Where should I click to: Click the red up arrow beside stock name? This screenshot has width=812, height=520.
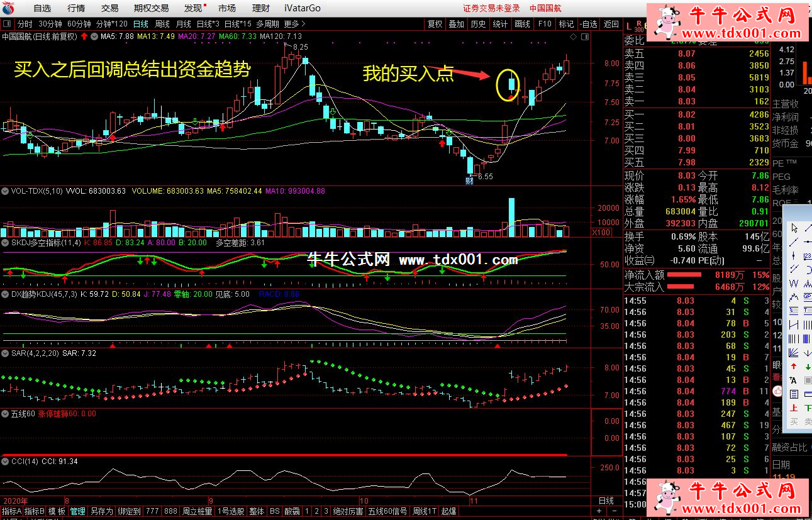tap(84, 36)
